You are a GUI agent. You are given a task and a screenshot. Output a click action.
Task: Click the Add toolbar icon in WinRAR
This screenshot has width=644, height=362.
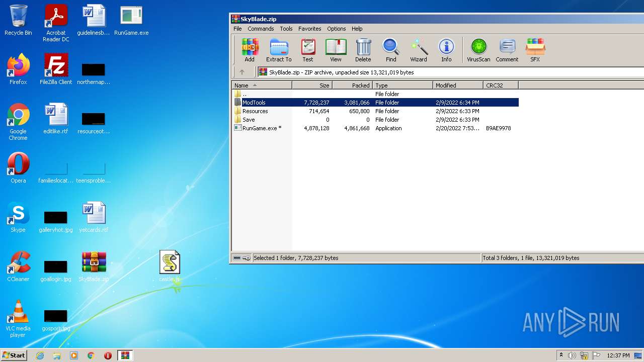tap(250, 50)
